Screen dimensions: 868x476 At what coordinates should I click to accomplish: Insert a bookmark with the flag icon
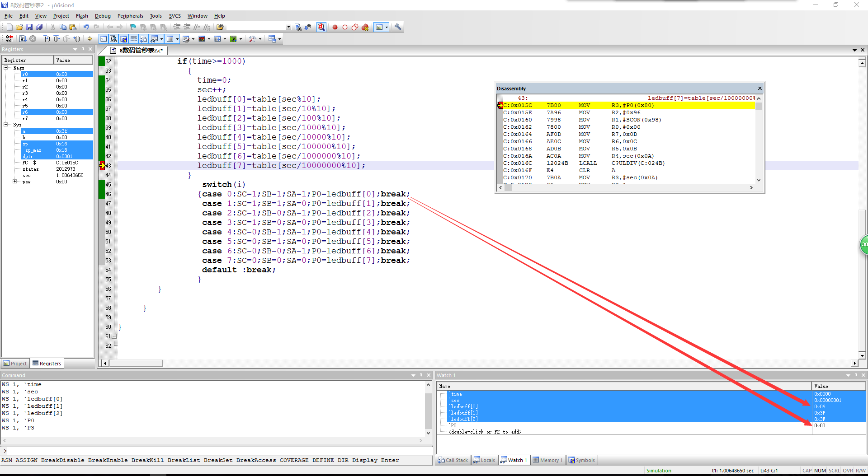(133, 27)
